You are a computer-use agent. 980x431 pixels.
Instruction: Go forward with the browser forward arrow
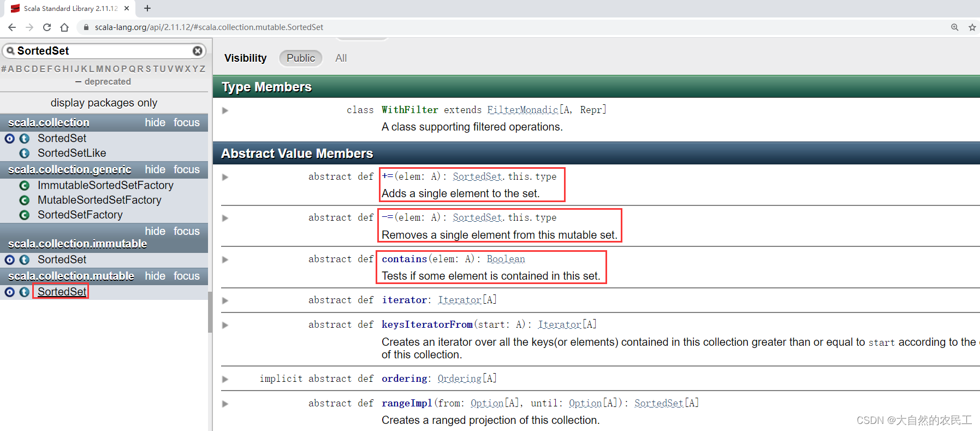click(x=29, y=27)
